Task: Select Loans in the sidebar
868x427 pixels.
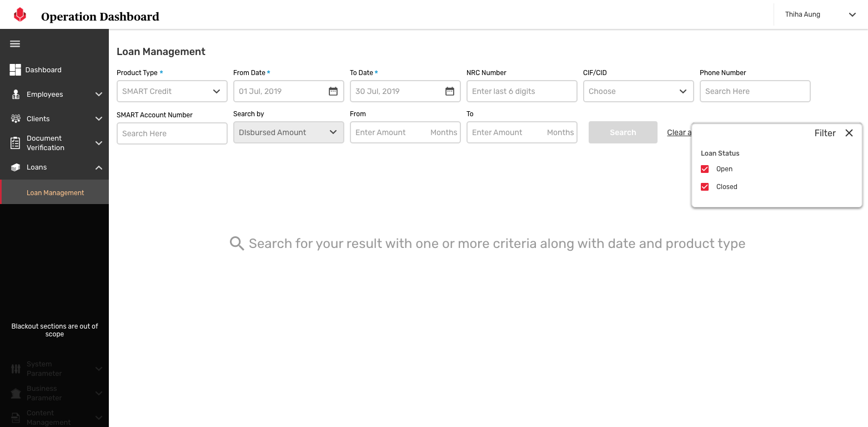Action: [x=37, y=167]
